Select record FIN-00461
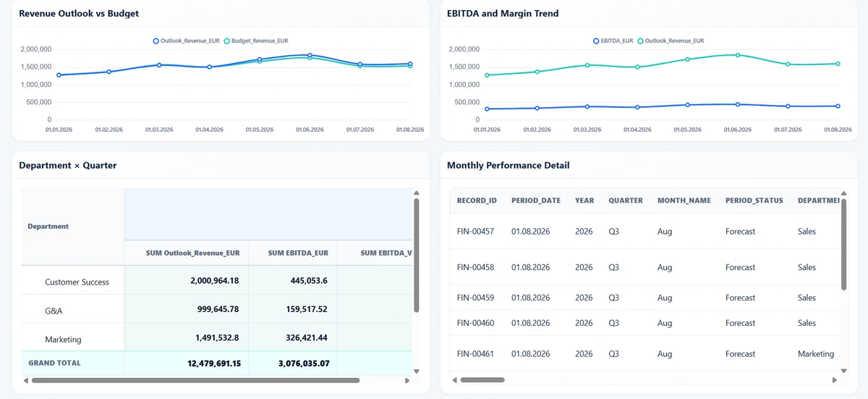Viewport: 868px width, 399px height. [x=476, y=354]
